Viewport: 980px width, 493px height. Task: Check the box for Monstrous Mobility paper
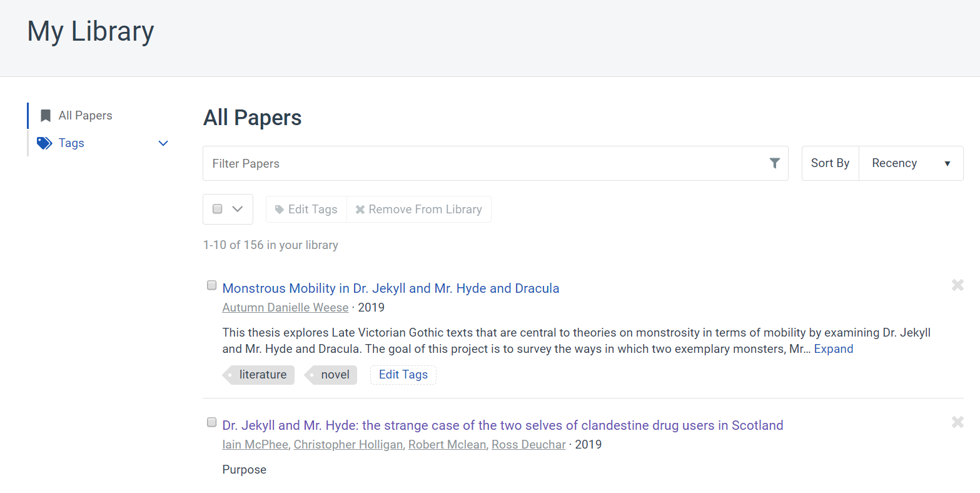pos(212,285)
